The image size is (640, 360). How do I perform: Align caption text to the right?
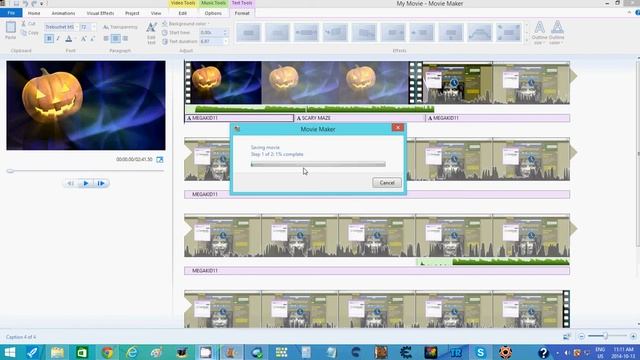125,38
